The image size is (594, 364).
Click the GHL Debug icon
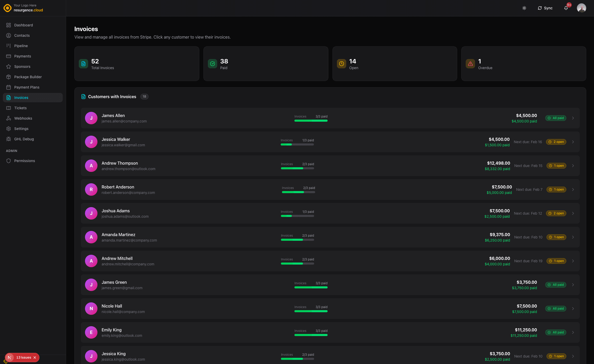(x=9, y=139)
